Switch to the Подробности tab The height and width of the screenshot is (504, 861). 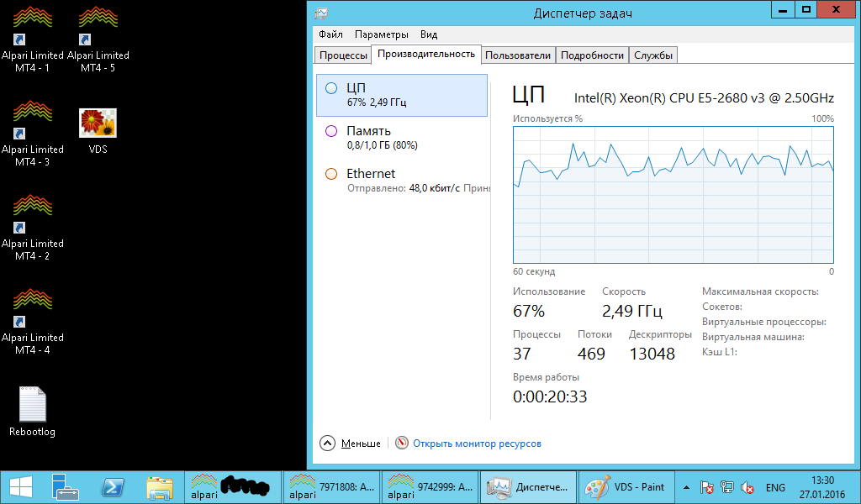coord(592,55)
